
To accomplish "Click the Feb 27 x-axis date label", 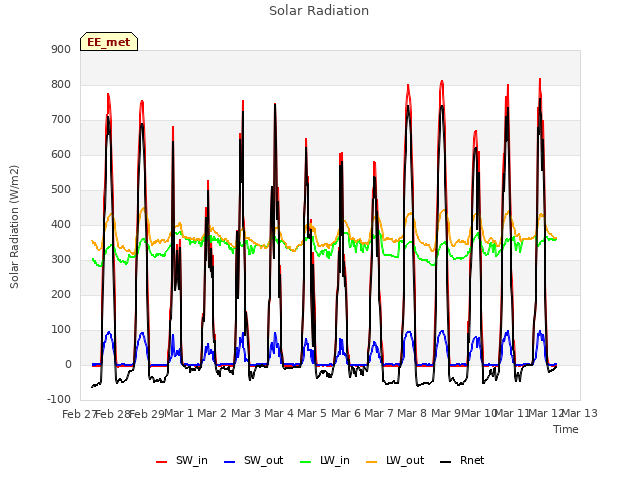I will pos(79,414).
